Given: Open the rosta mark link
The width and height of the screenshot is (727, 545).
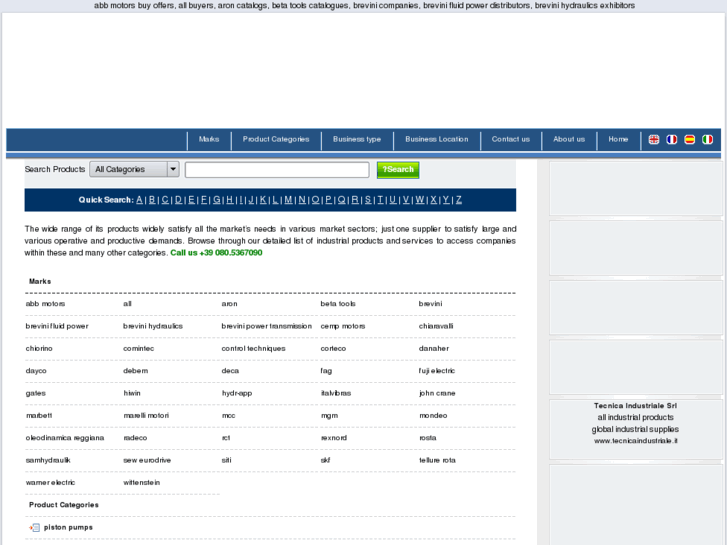Looking at the screenshot, I should tap(427, 438).
